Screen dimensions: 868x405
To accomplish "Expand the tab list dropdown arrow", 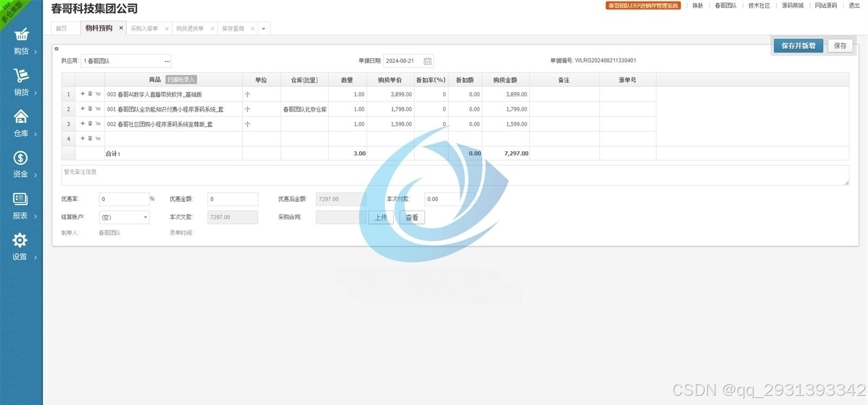I will (x=264, y=29).
